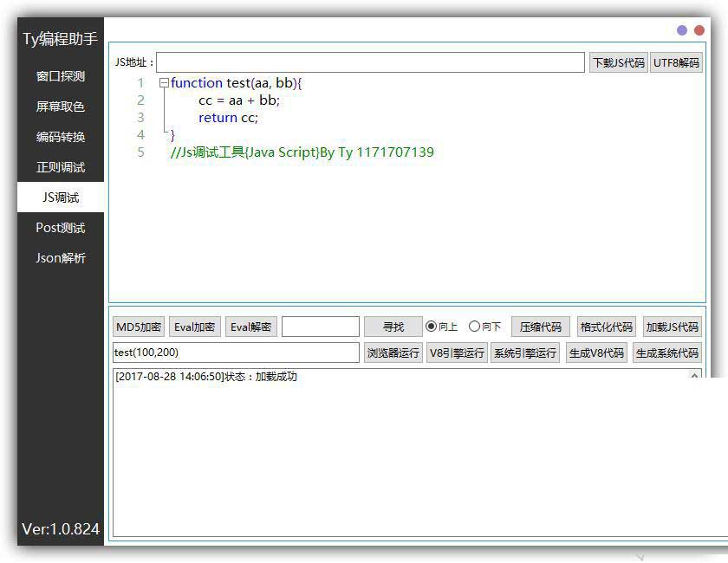This screenshot has height=563, width=728.
Task: Click the 寻找 find button
Action: click(x=393, y=327)
